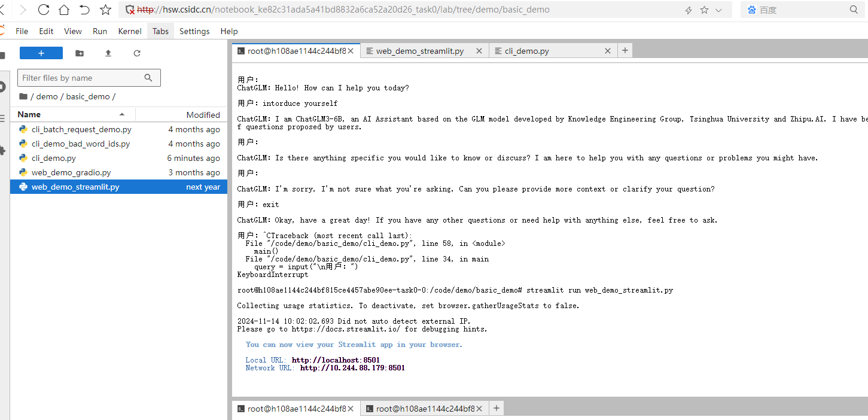Reload the browser page
This screenshot has height=420, width=868.
(44, 10)
